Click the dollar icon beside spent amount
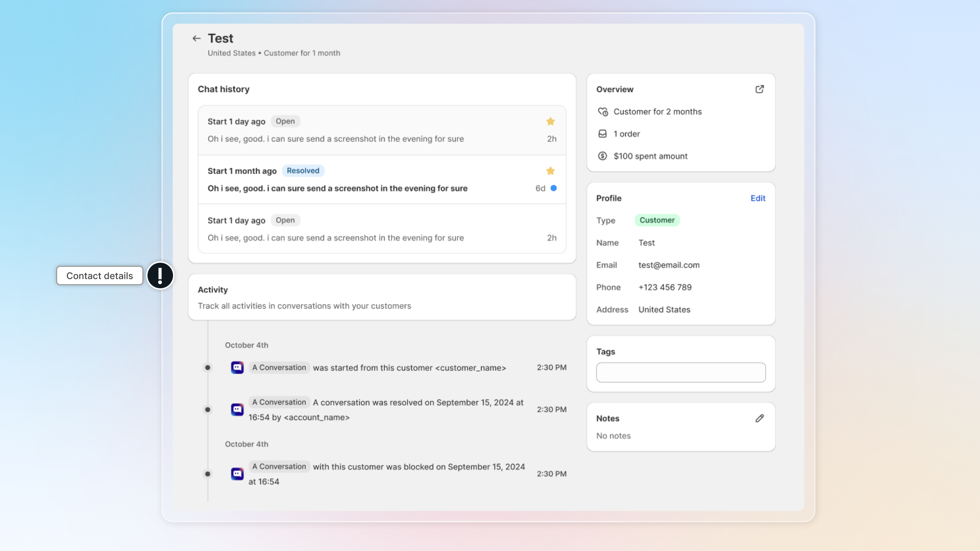Screen dimensions: 980x551 click(602, 156)
